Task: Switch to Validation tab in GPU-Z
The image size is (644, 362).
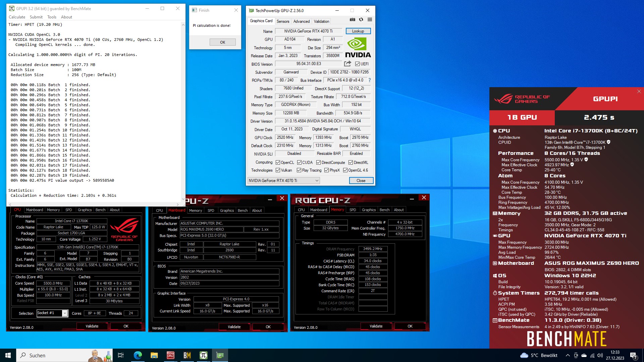Action: [x=321, y=21]
